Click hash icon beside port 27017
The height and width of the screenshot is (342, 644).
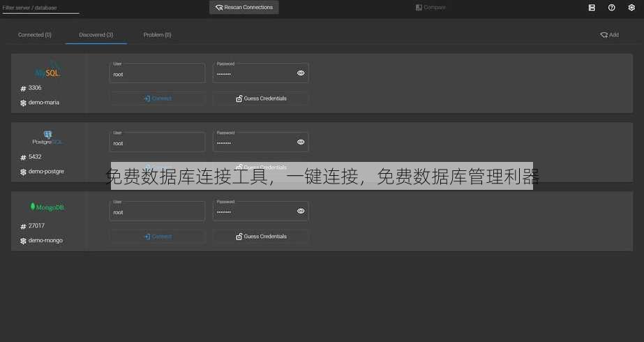click(23, 227)
